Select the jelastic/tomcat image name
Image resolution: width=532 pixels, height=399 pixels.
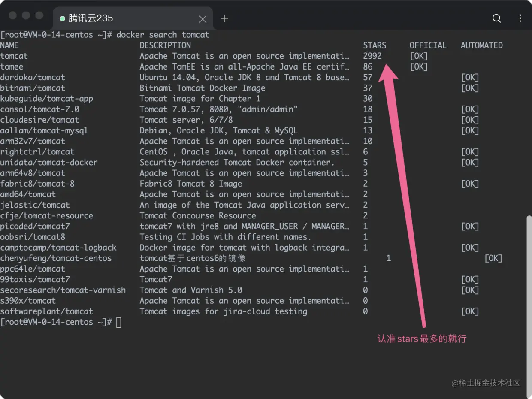click(x=35, y=205)
